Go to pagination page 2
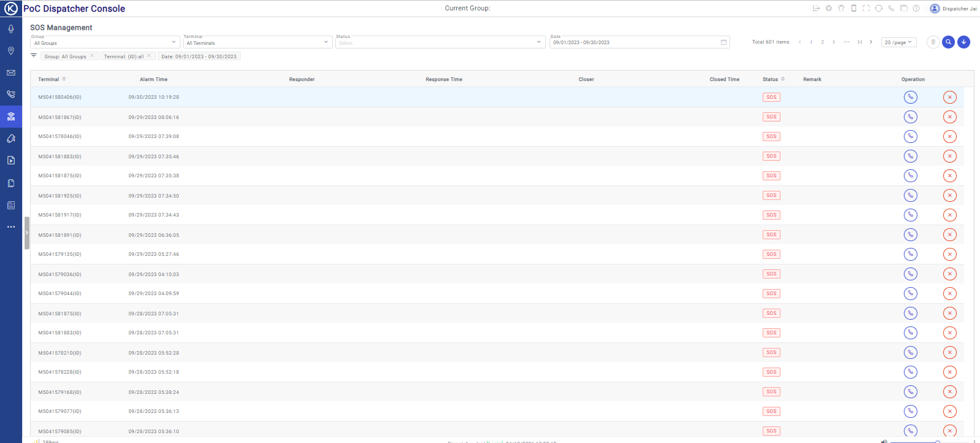This screenshot has height=443, width=980. pyautogui.click(x=822, y=42)
